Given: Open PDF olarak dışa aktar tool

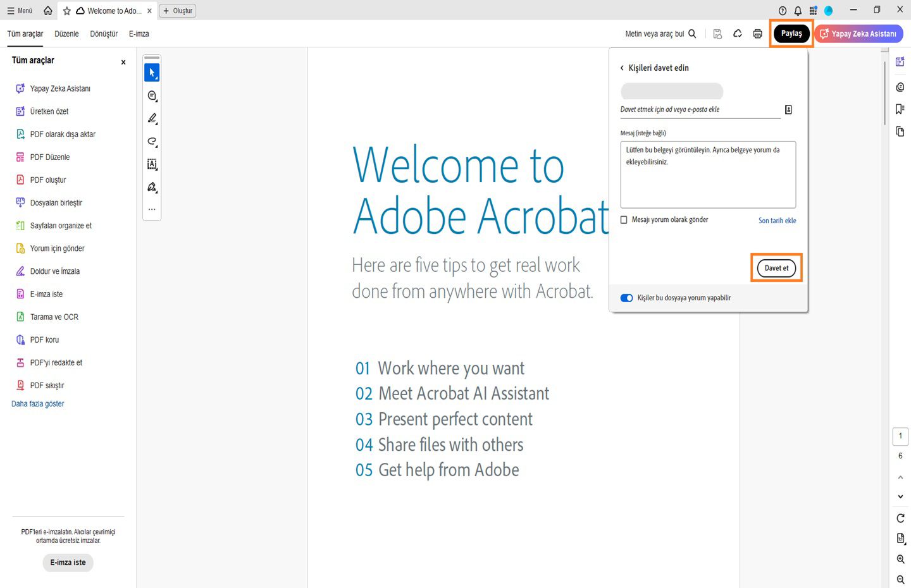Looking at the screenshot, I should 56,134.
